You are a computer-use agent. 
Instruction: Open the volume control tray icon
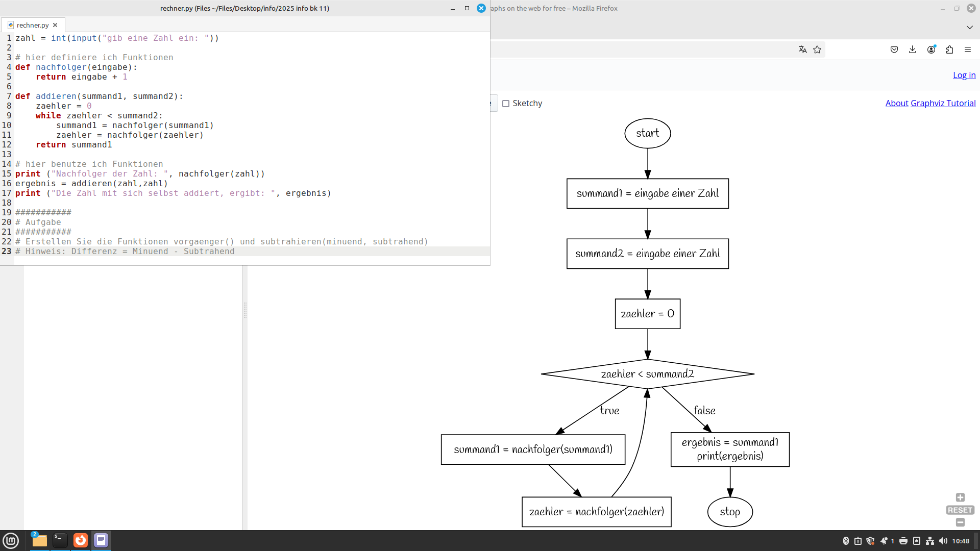pos(943,541)
